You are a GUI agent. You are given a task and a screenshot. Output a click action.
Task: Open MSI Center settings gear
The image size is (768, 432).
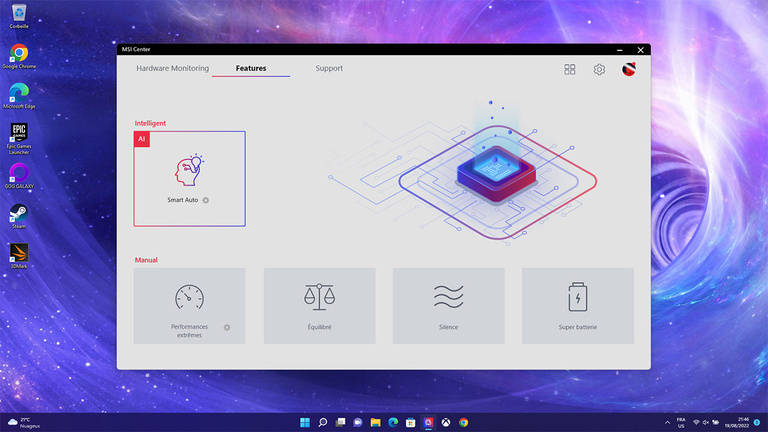point(599,70)
